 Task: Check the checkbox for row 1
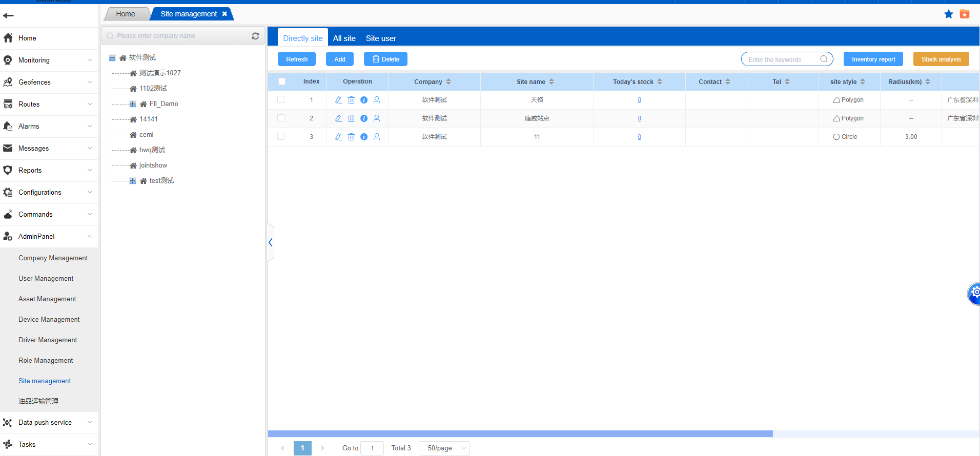pyautogui.click(x=281, y=100)
